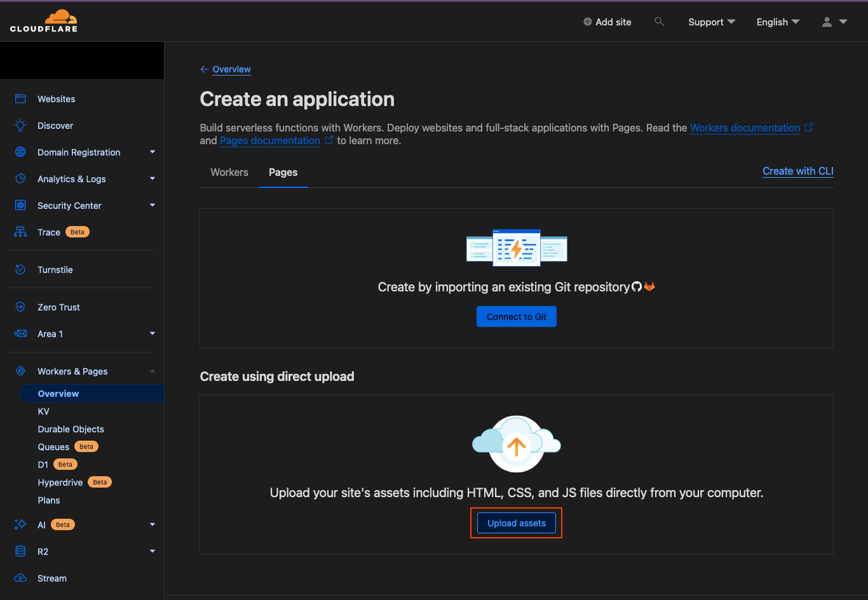Click the Add site text link

click(614, 22)
